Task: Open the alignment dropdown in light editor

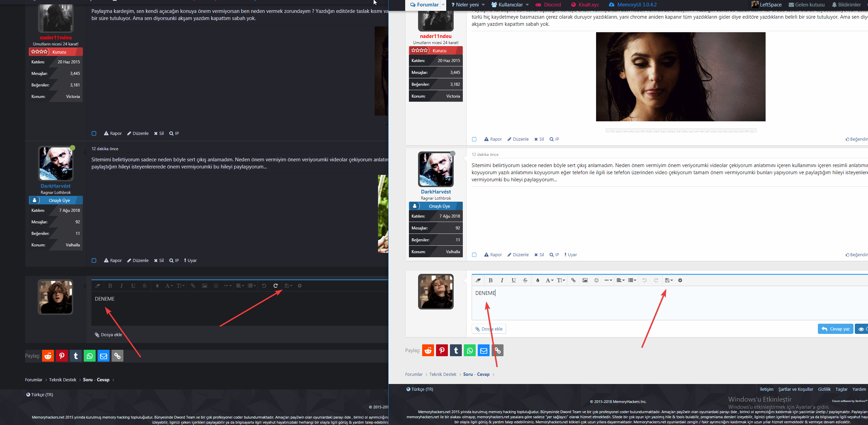Action: pos(620,280)
